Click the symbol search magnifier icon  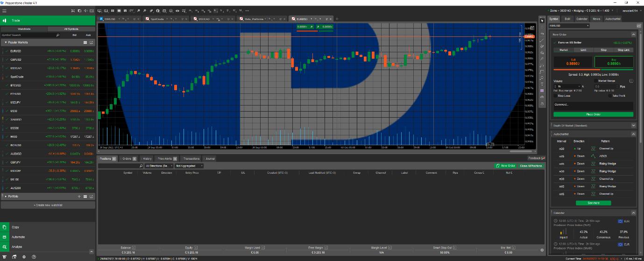57,35
